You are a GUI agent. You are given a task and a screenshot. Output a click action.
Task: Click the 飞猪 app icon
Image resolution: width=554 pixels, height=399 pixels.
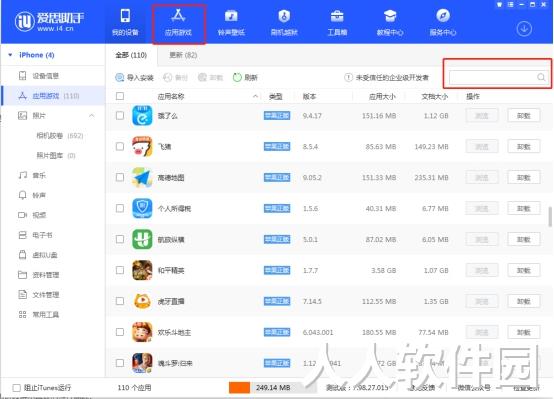click(142, 146)
